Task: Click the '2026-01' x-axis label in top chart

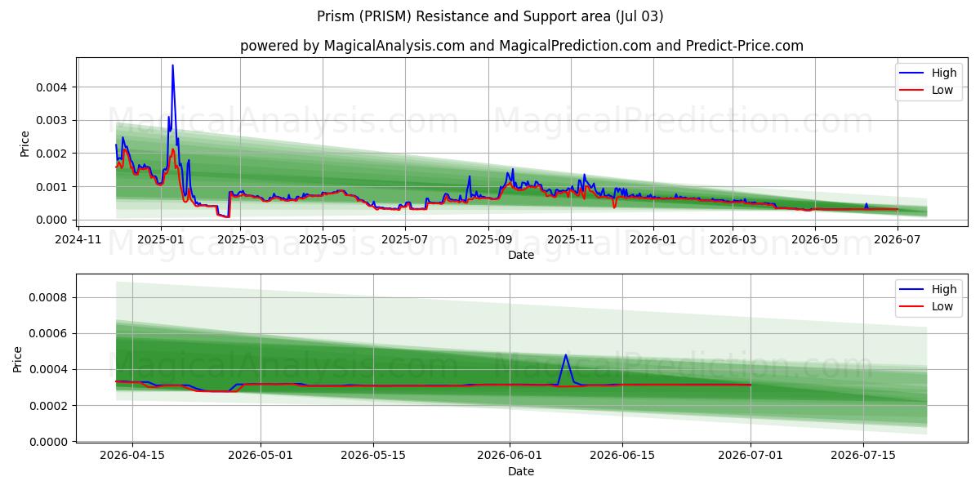Action: click(653, 239)
